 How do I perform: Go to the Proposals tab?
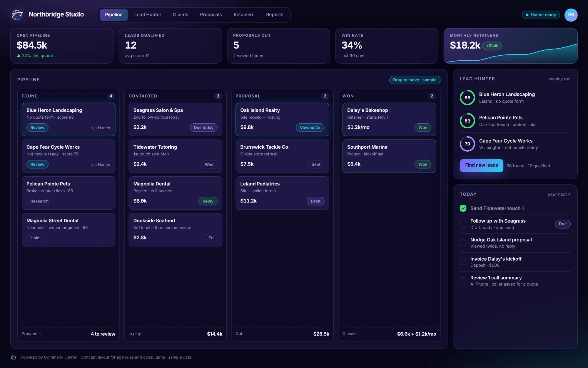click(x=211, y=15)
